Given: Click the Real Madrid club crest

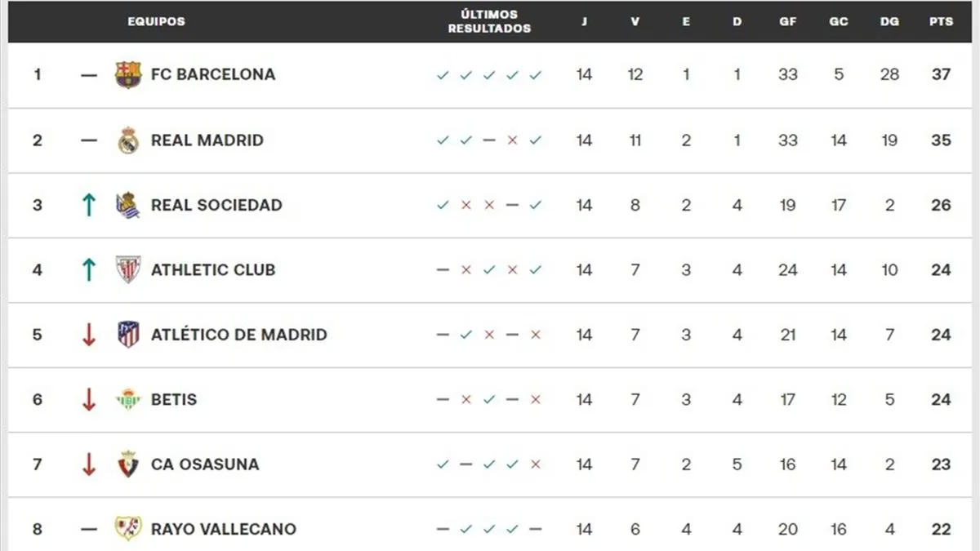Looking at the screenshot, I should coord(128,140).
